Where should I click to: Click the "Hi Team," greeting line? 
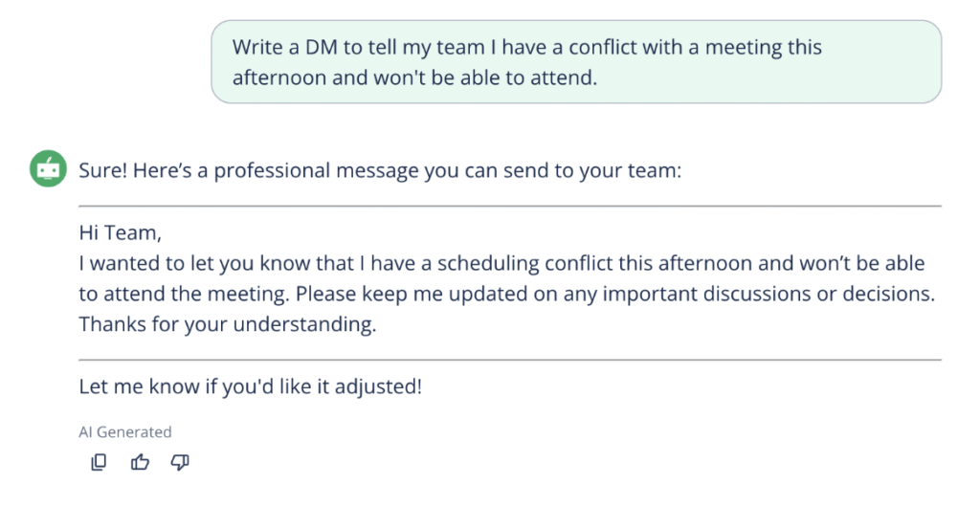(121, 231)
